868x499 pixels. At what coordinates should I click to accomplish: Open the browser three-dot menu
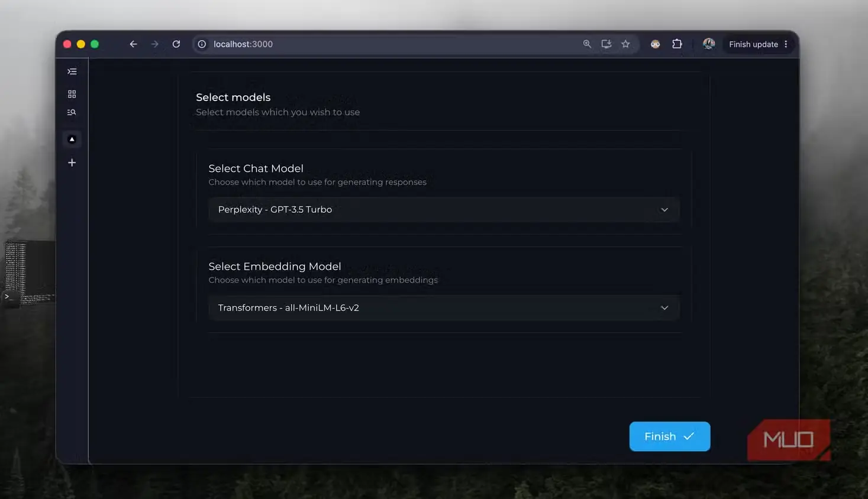point(786,44)
